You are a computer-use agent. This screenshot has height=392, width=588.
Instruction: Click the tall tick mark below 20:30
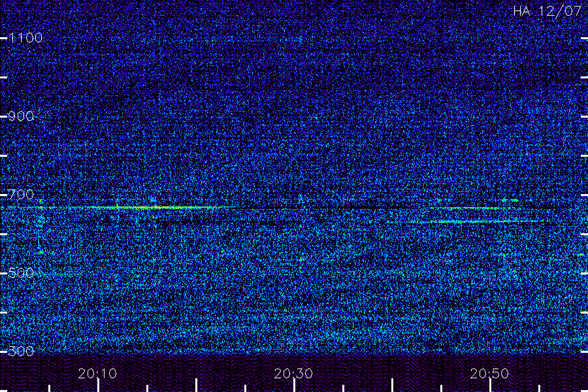[x=295, y=385]
